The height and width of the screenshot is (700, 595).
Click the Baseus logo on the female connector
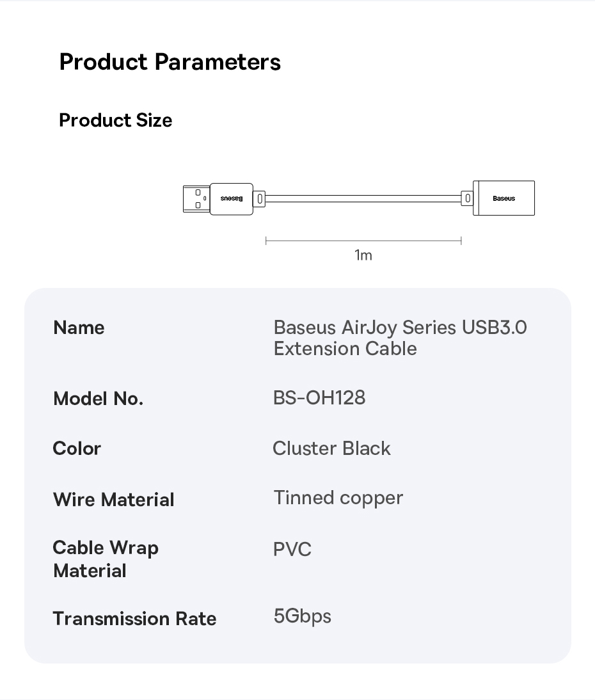click(x=504, y=198)
